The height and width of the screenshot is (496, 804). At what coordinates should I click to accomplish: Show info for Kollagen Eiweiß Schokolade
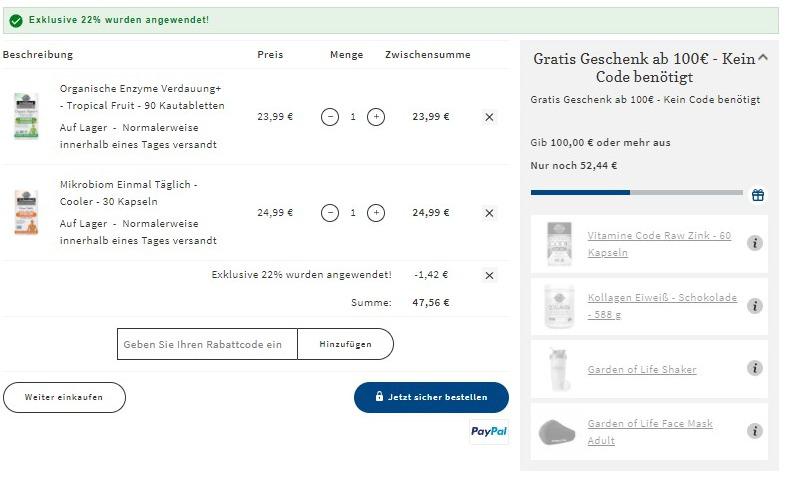point(755,306)
